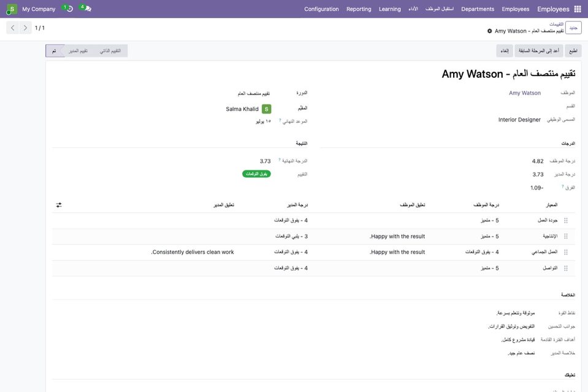Viewport: 588px width, 392px height.
Task: Click the help mark beside الفرق
Action: click(562, 186)
